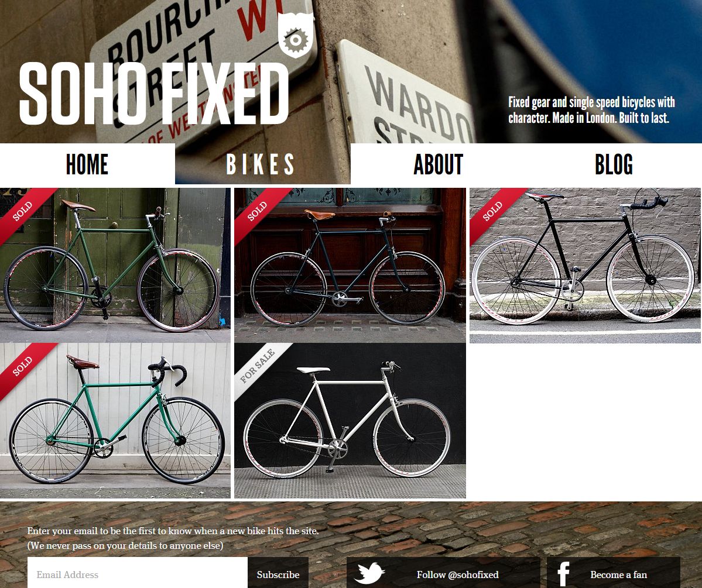Open the white for-sale bike photo
The image size is (702, 588).
click(x=350, y=421)
